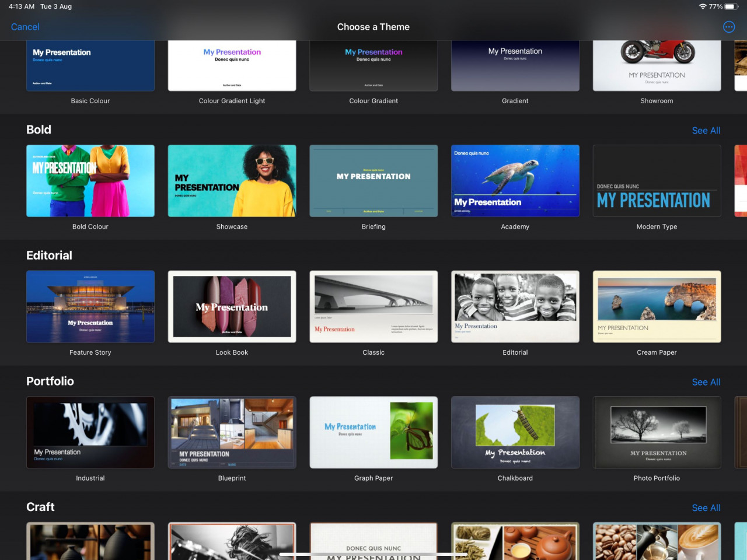Choose the Chalkboard theme thumbnail
This screenshot has width=747, height=560.
tap(515, 432)
